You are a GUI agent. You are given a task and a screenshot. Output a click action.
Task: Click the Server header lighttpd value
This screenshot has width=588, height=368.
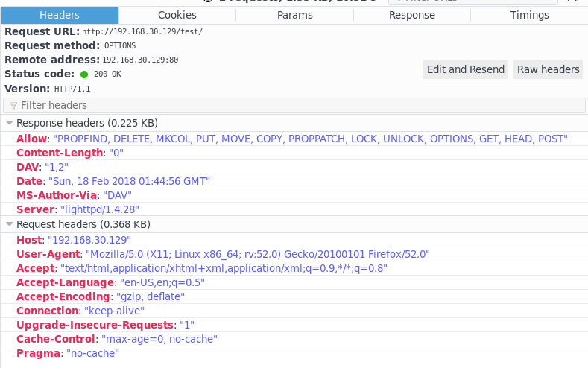(x=94, y=209)
